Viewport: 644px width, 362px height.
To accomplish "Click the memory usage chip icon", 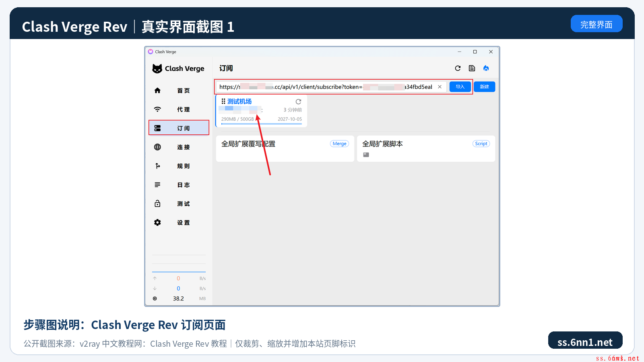I will tap(155, 298).
